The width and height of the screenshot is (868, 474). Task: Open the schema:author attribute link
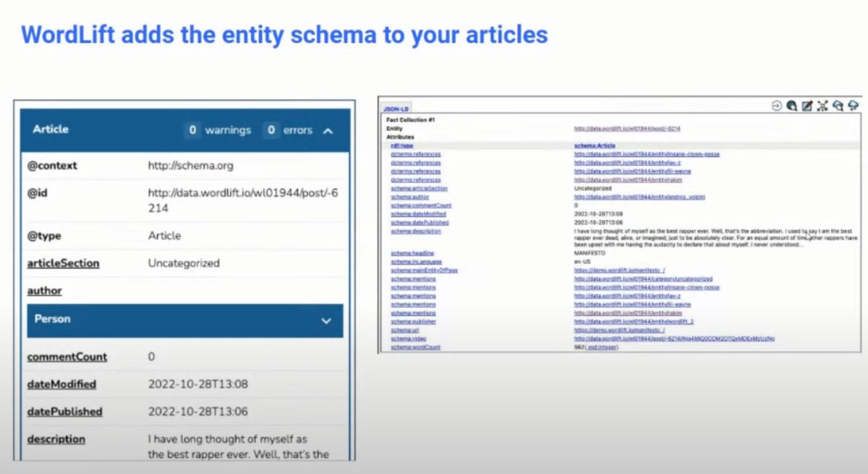tap(410, 197)
